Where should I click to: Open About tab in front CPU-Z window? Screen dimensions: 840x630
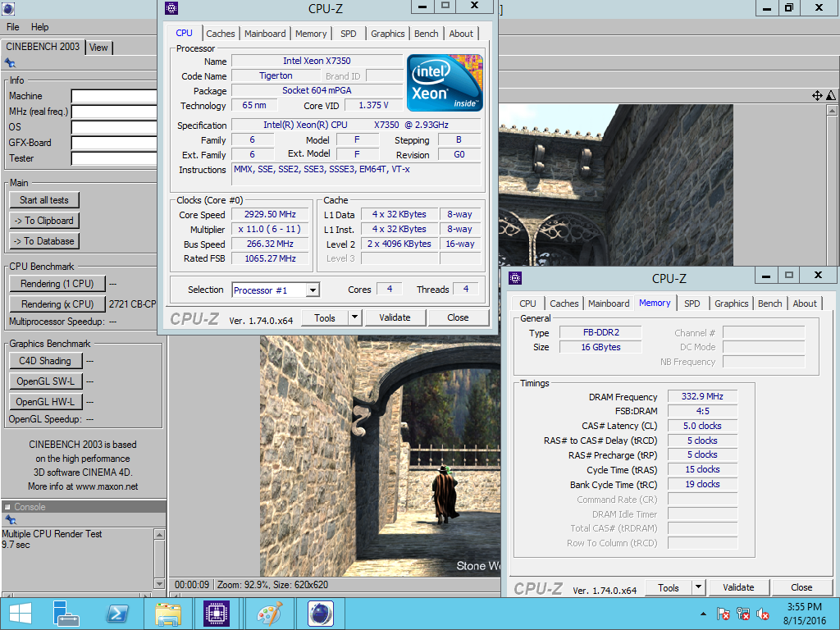tap(461, 34)
